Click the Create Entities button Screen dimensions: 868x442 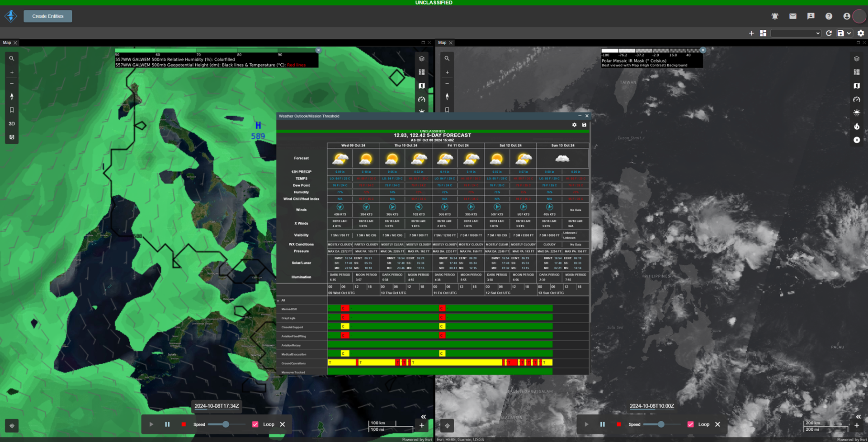(x=48, y=16)
